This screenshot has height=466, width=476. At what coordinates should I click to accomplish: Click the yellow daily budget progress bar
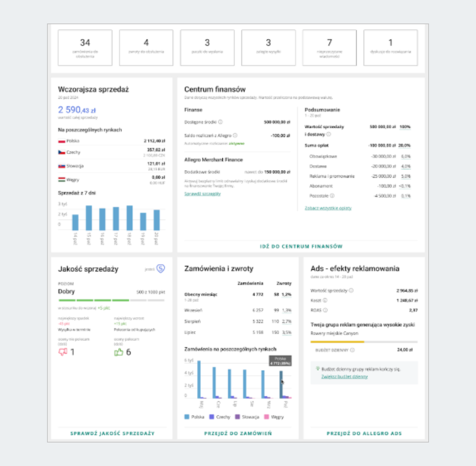click(337, 342)
